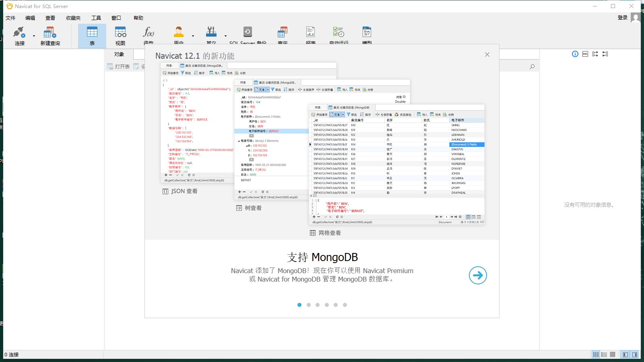
Task: Click the 连接 (Connection) toolbar icon
Action: coord(19,36)
